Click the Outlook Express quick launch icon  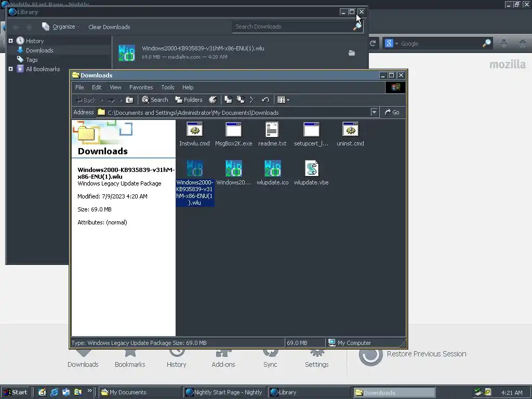tap(66, 392)
